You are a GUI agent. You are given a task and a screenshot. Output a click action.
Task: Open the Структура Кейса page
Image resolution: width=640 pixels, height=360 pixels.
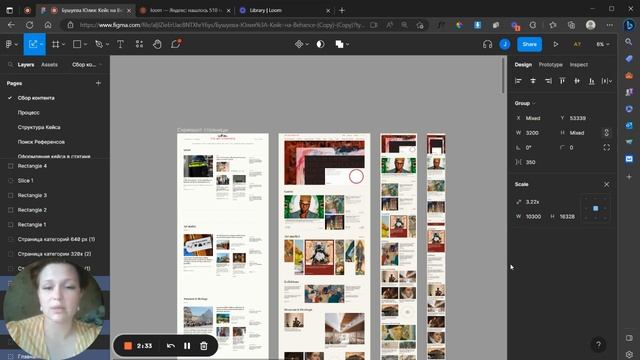pyautogui.click(x=39, y=127)
